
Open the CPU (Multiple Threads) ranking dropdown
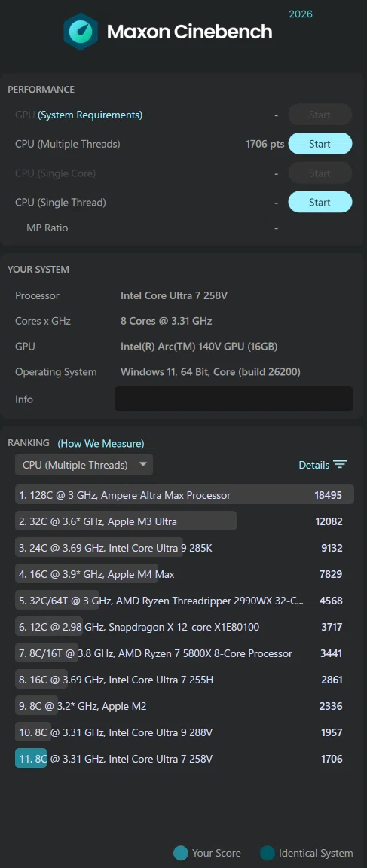click(84, 465)
